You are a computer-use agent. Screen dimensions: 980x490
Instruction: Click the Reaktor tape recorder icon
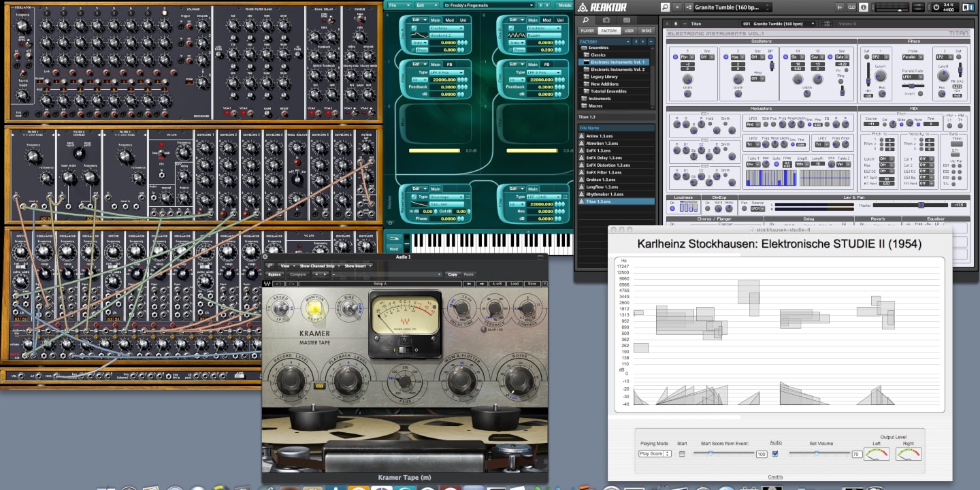pyautogui.click(x=851, y=7)
